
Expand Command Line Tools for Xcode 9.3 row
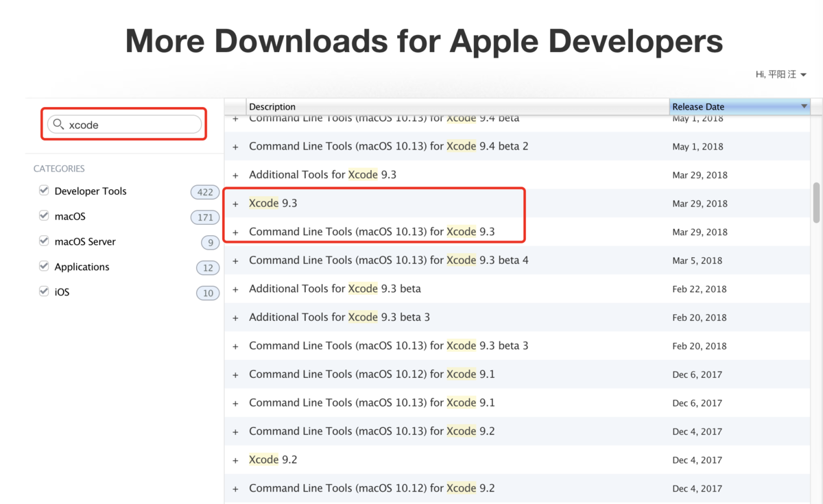[235, 232]
